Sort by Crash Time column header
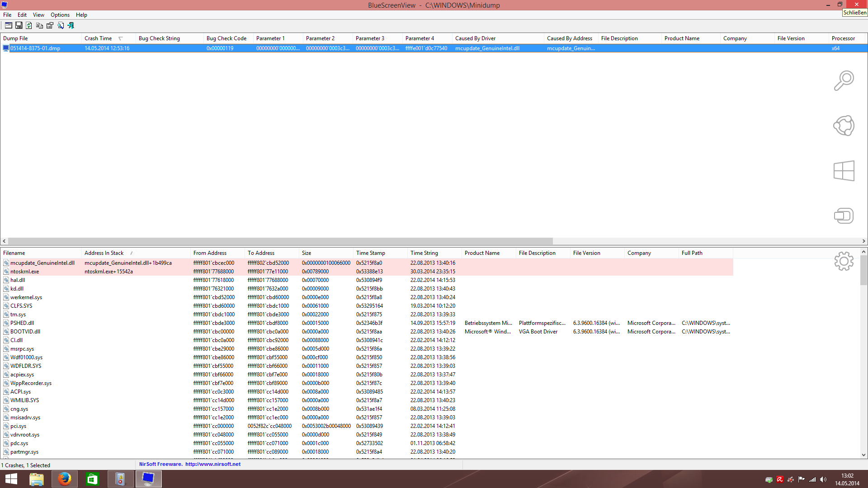 (98, 38)
